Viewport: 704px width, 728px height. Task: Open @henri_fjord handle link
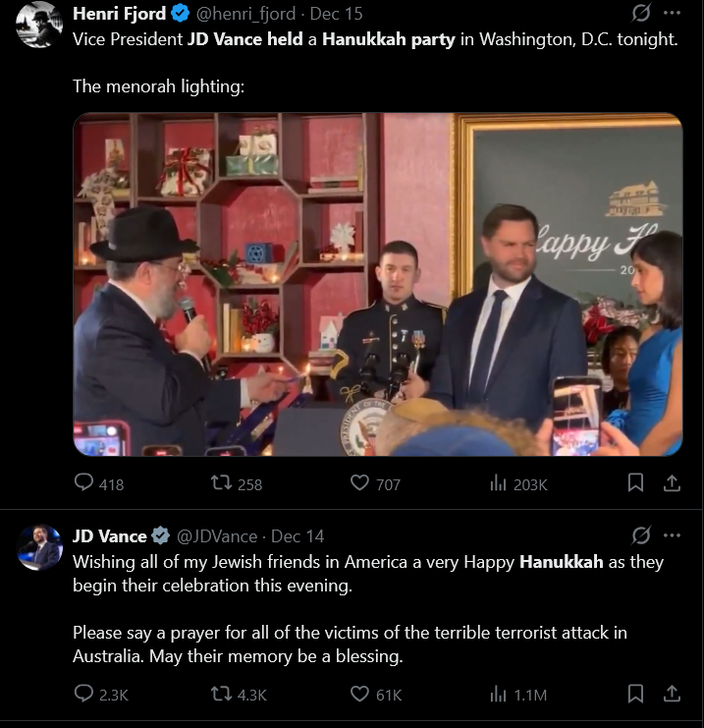(245, 14)
